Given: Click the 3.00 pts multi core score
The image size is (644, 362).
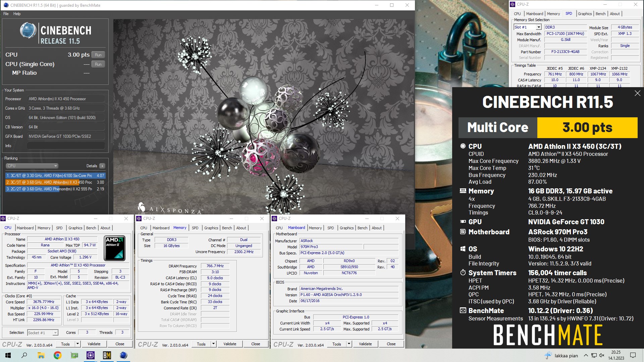Looking at the screenshot, I should click(x=587, y=128).
